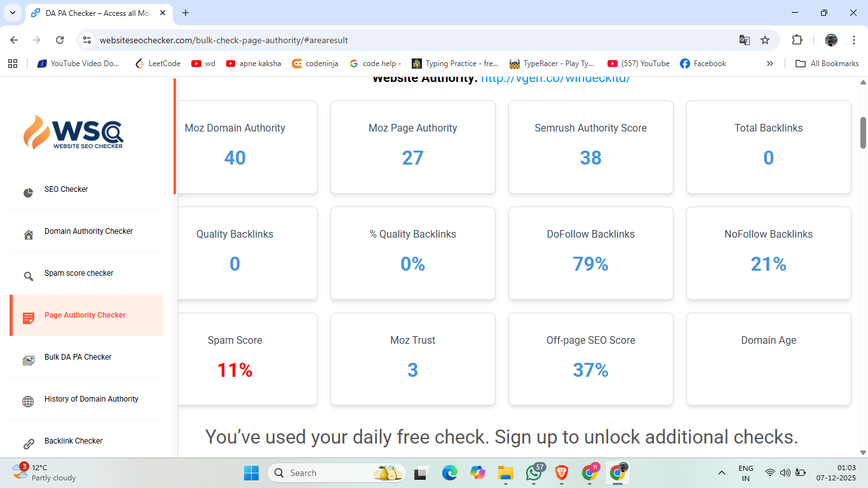The height and width of the screenshot is (488, 868).
Task: Select Page Authority Checker in the sidebar
Action: pyautogui.click(x=85, y=315)
